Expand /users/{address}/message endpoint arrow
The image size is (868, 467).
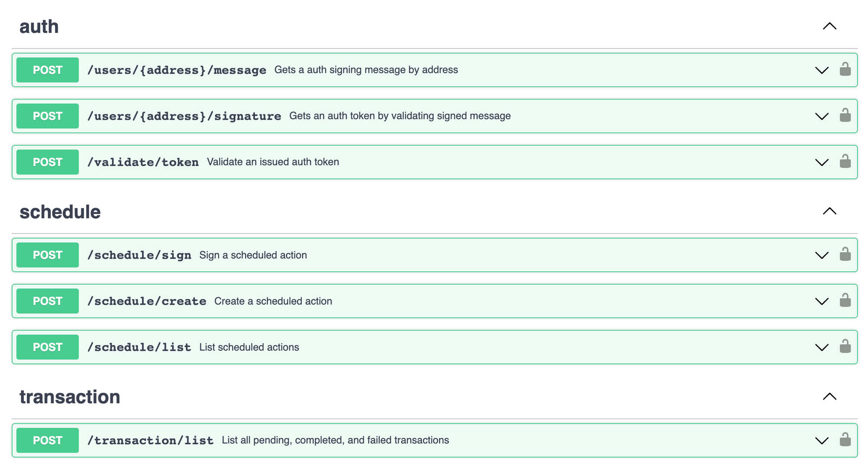click(822, 70)
